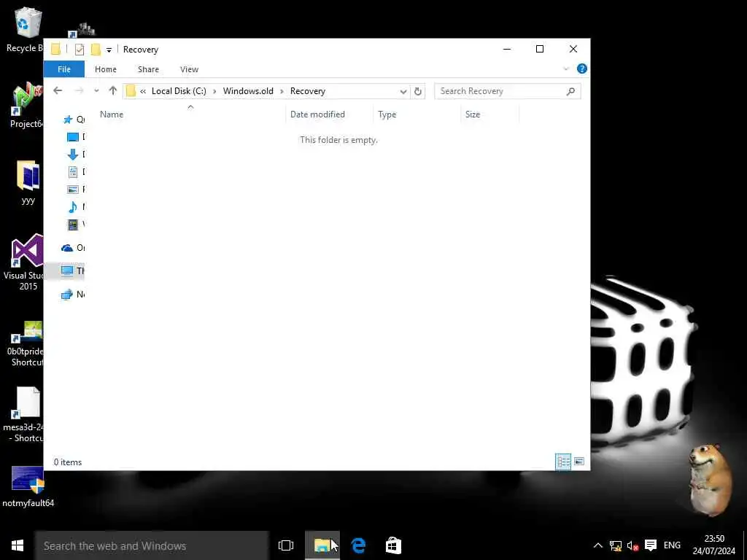Select the mesa3d shortcut desktop icon
This screenshot has width=747, height=560.
click(27, 414)
